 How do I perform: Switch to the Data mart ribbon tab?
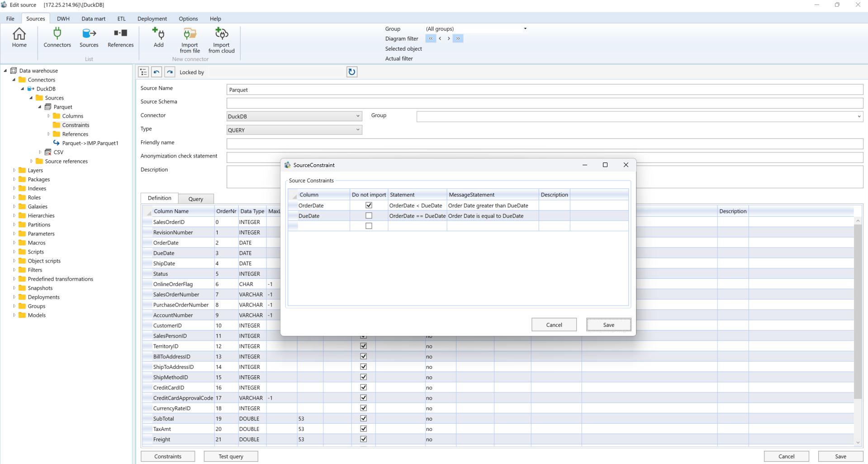coord(93,19)
